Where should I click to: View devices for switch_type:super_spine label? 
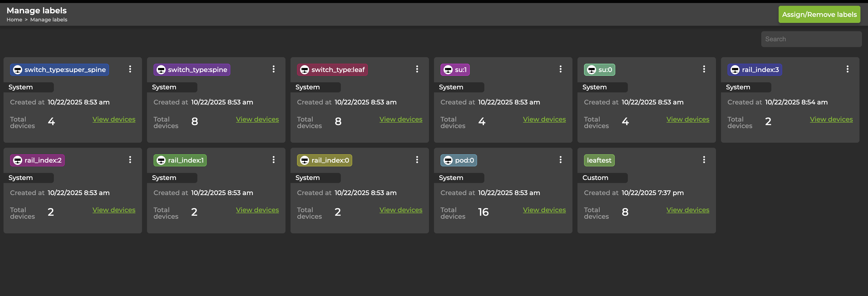point(114,119)
